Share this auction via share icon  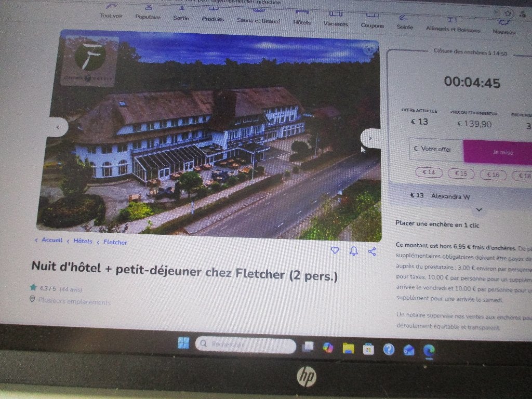click(372, 251)
